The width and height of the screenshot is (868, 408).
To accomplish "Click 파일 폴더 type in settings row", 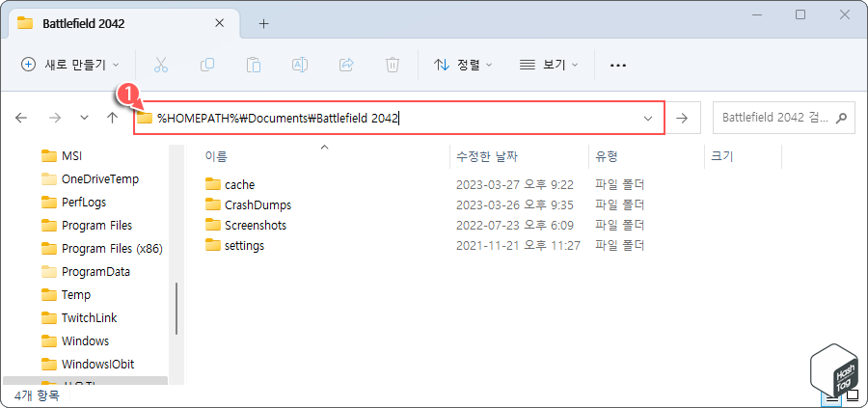I will tap(620, 245).
